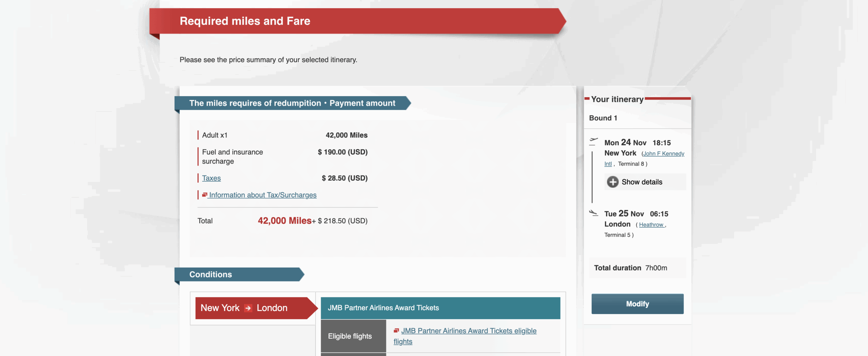Click the red arrow between New York and London
This screenshot has width=868, height=356.
coord(248,308)
